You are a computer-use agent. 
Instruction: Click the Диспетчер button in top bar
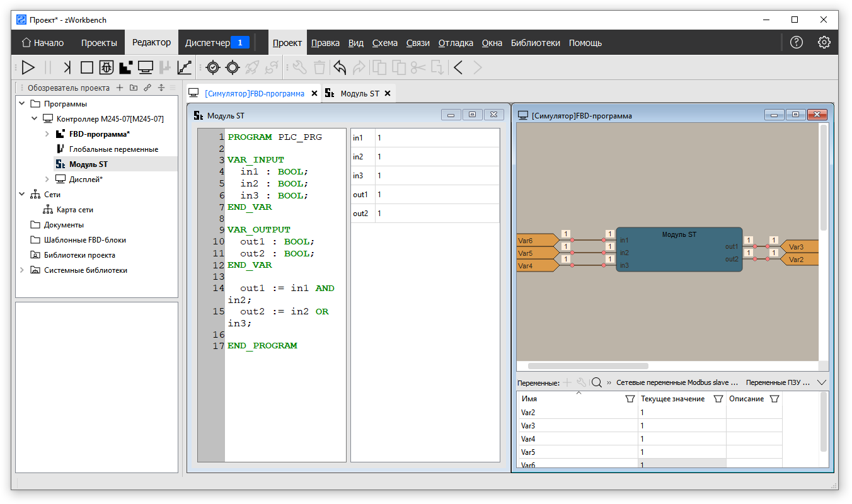[208, 43]
